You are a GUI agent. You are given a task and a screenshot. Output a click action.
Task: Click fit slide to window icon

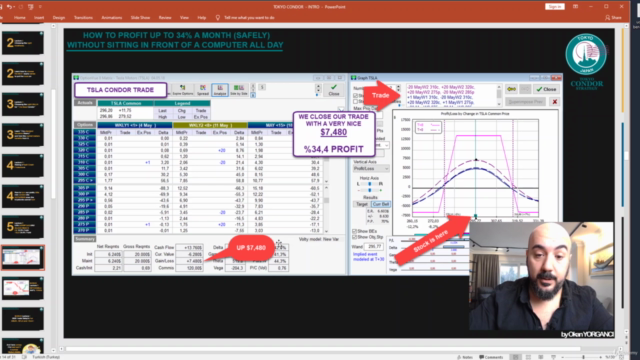[622, 357]
